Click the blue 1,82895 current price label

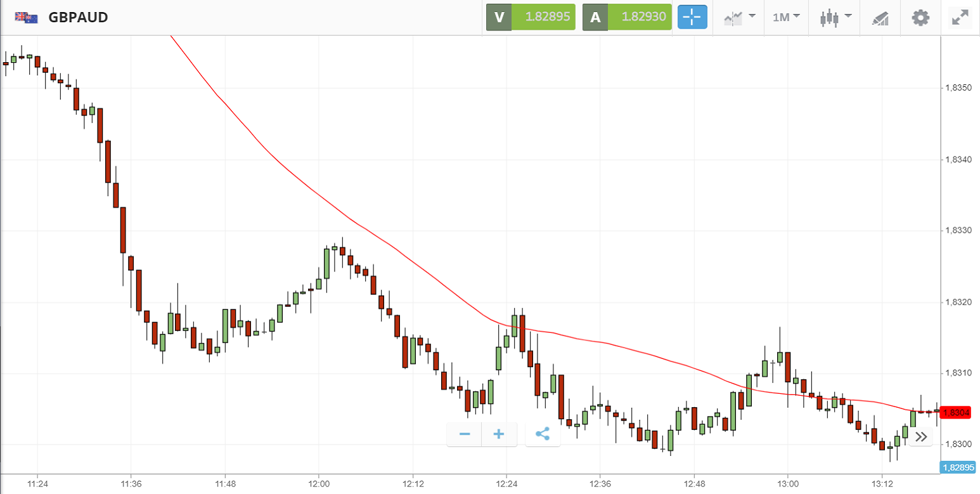pyautogui.click(x=958, y=467)
